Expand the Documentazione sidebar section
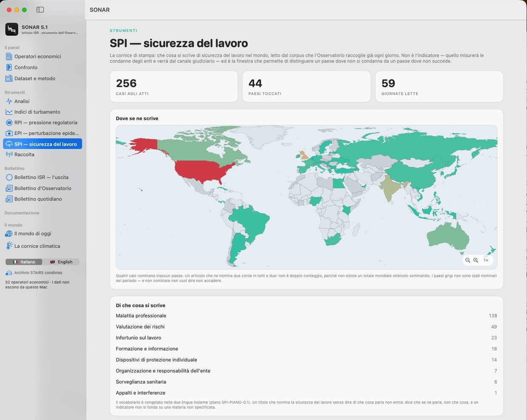The width and height of the screenshot is (527, 420). pos(22,213)
